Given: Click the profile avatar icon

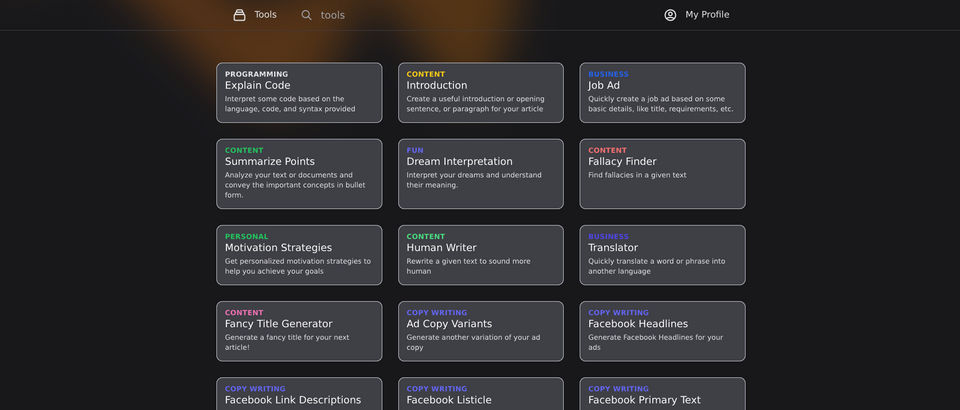Looking at the screenshot, I should [670, 15].
